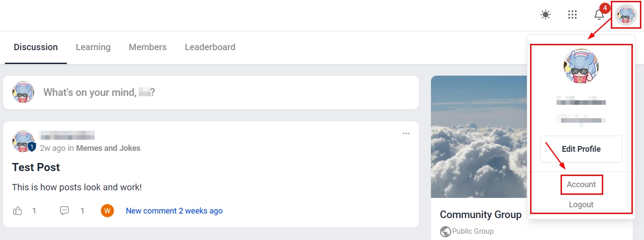This screenshot has height=240, width=644.
Task: Open the Members tab
Action: (x=148, y=47)
